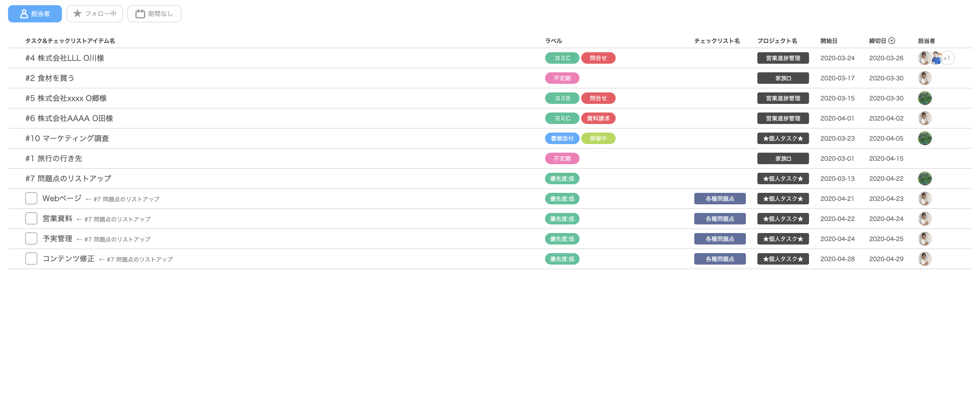Sort by 開始日 column header
The height and width of the screenshot is (419, 980).
point(829,41)
